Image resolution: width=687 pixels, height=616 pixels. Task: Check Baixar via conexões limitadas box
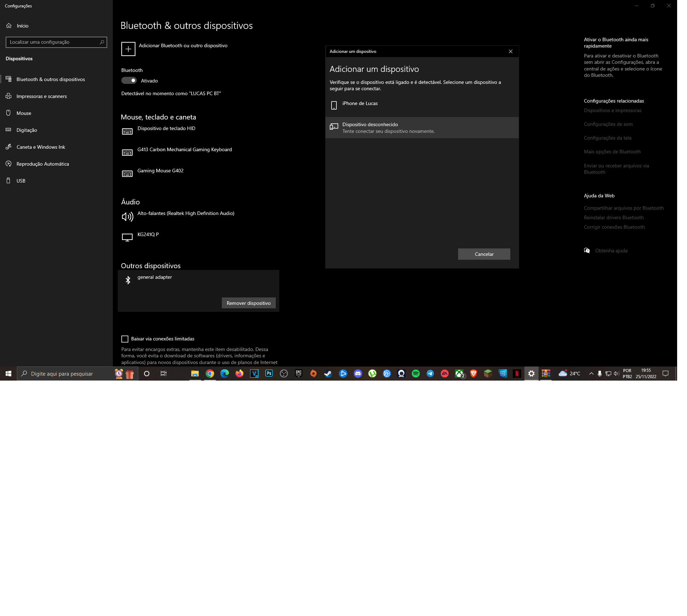coord(125,339)
